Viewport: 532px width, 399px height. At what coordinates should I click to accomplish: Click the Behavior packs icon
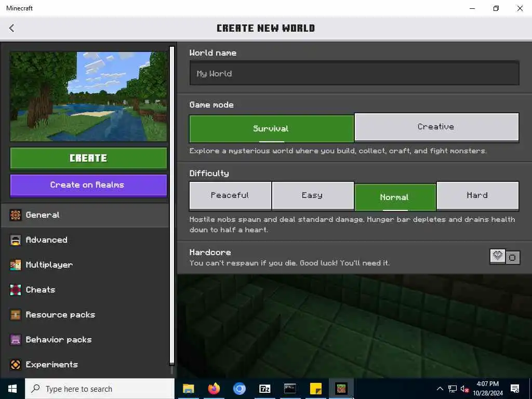click(16, 340)
